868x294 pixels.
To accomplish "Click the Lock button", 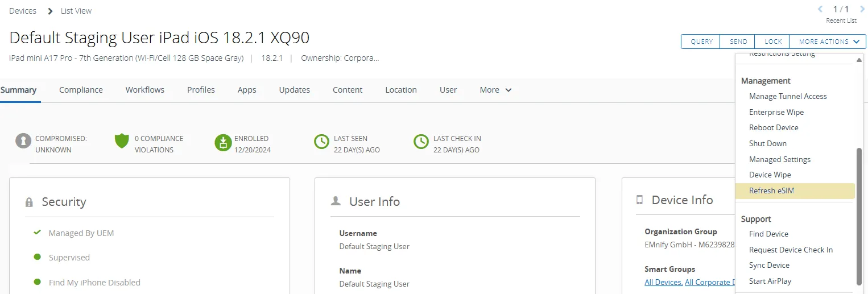I will tap(773, 42).
